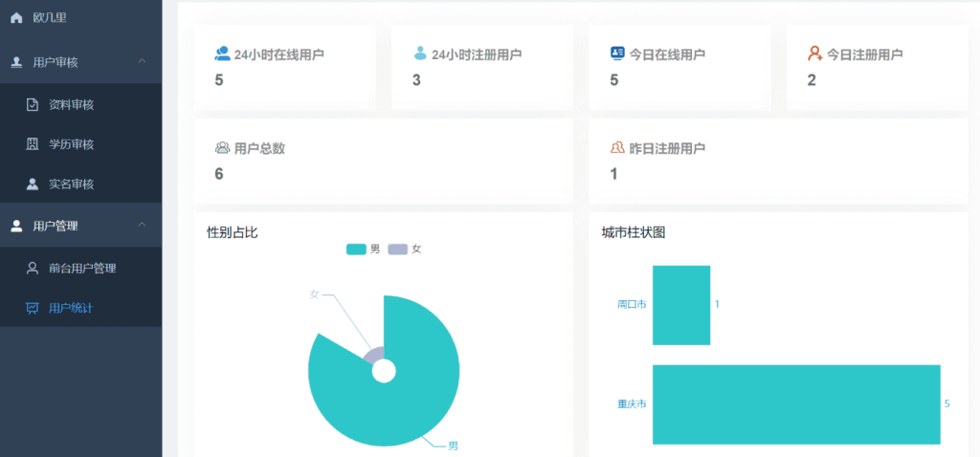Click the 用户统计 chart icon
Image resolution: width=980 pixels, height=457 pixels.
(x=33, y=308)
